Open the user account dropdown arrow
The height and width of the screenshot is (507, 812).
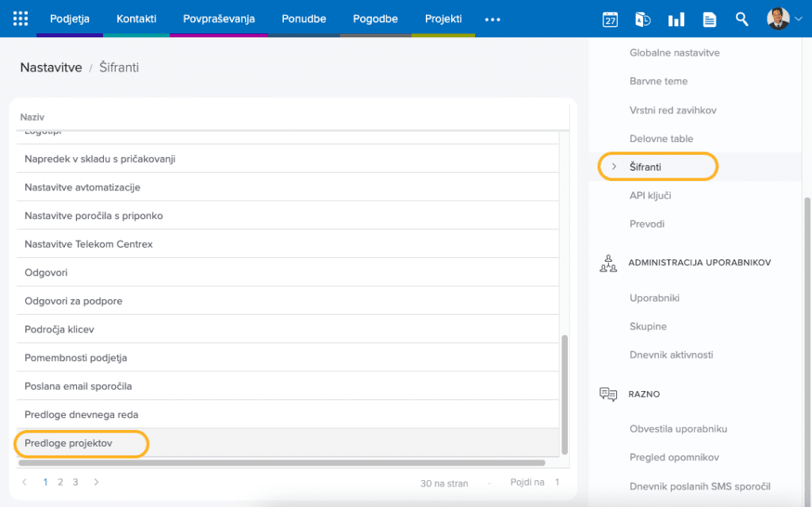pyautogui.click(x=799, y=20)
